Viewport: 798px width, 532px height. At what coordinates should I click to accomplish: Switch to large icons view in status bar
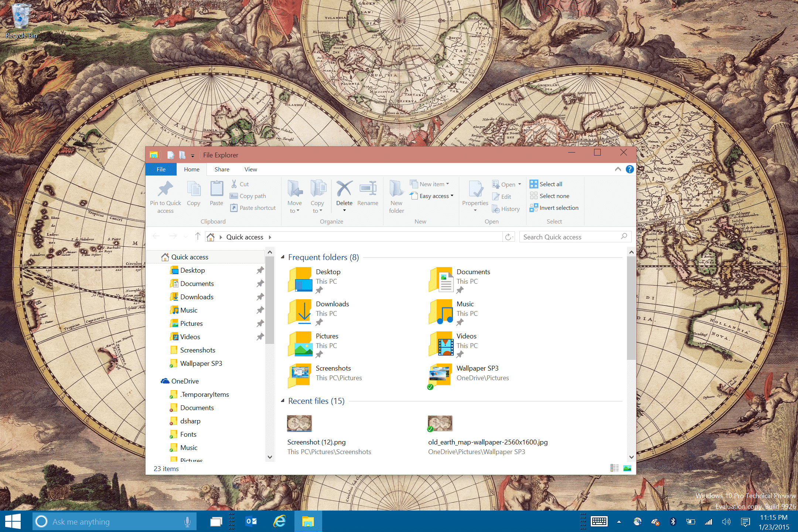click(x=627, y=468)
